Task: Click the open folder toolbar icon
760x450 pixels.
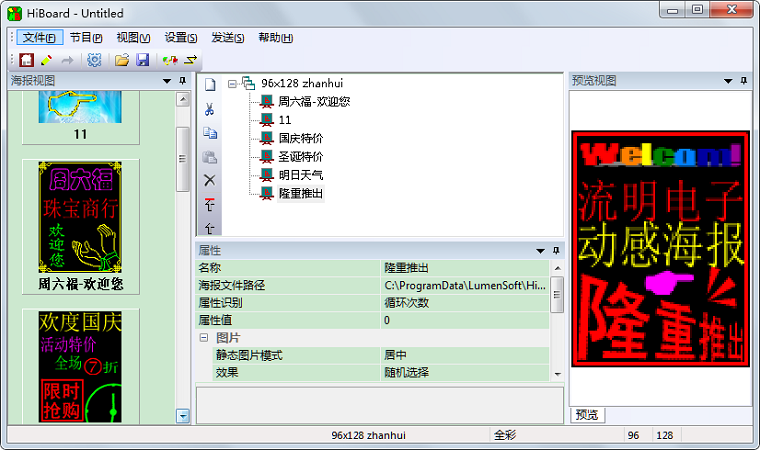Action: [x=122, y=60]
